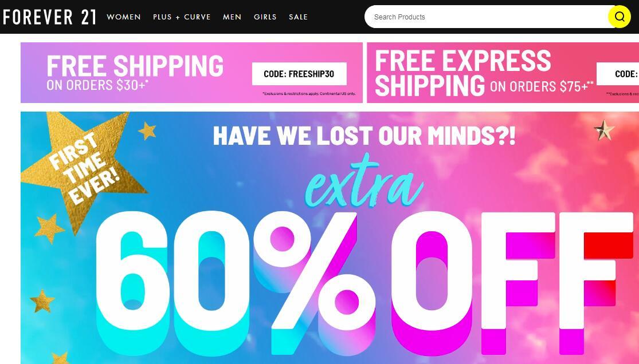
Task: Focus the Search Products field
Action: (489, 17)
